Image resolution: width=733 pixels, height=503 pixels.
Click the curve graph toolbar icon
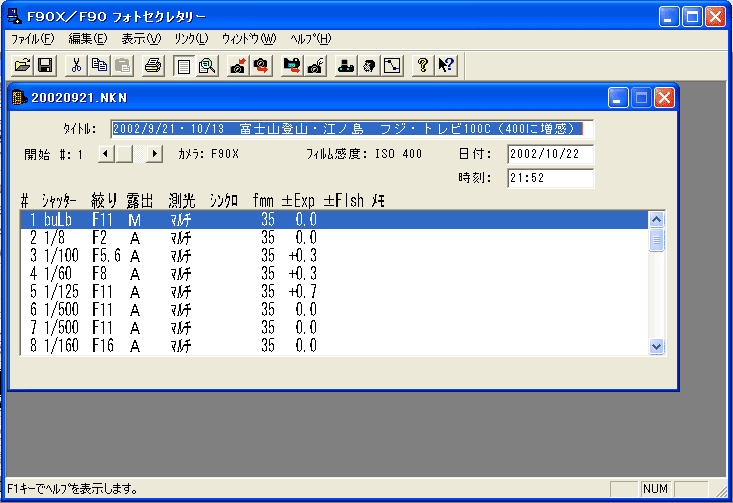(x=392, y=65)
